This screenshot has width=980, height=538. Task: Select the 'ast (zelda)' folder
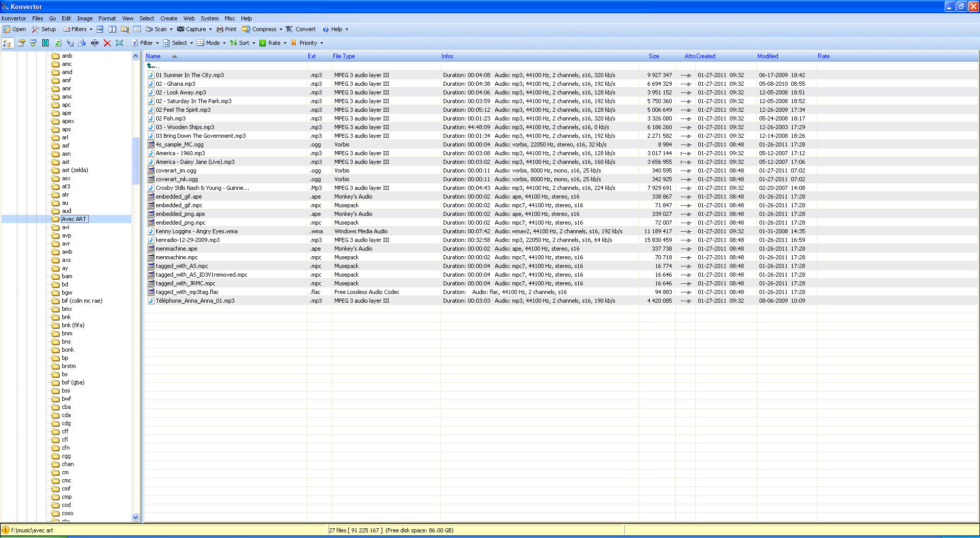tap(75, 170)
